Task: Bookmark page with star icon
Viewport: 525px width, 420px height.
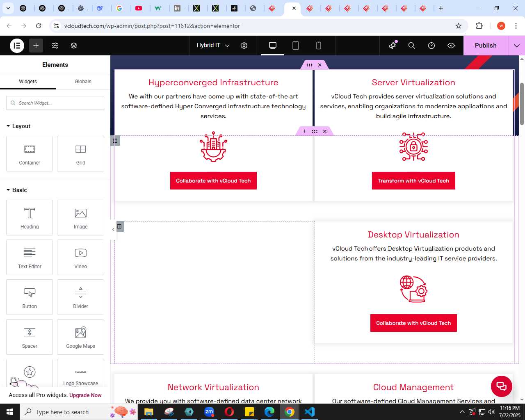Action: pos(459,26)
